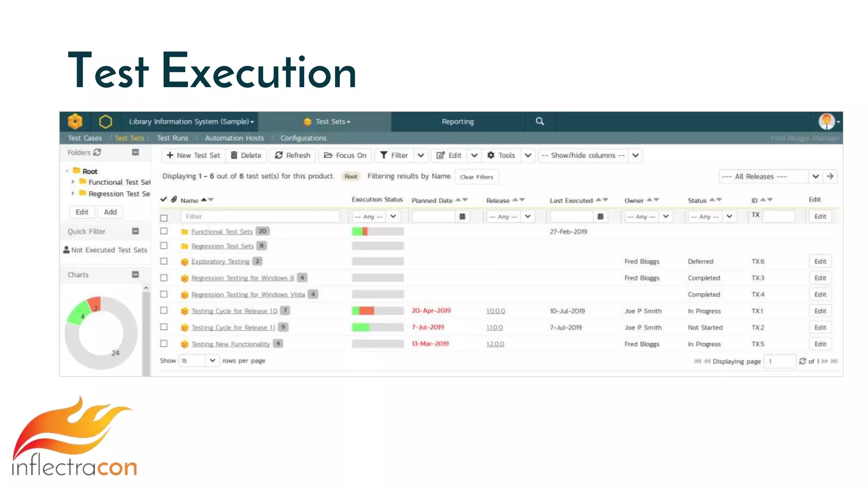Check the Regression Test Sets row checkbox

pyautogui.click(x=164, y=246)
